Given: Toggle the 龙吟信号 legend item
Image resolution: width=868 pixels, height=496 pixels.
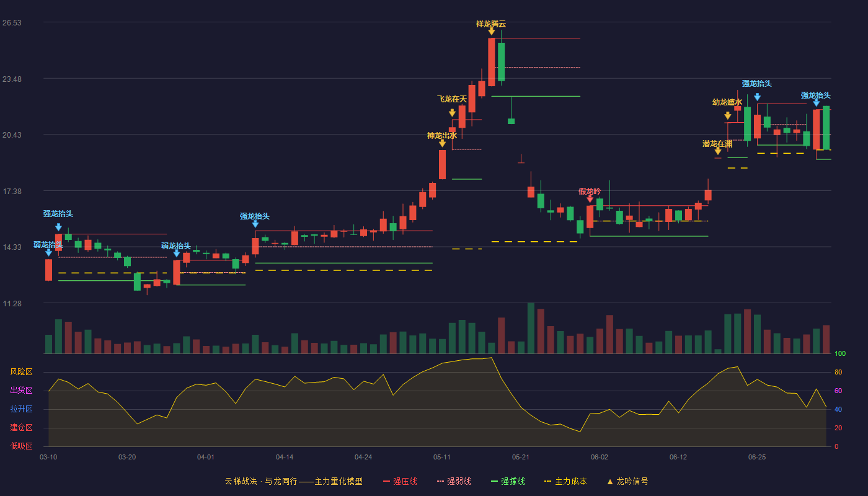Looking at the screenshot, I should tap(627, 481).
